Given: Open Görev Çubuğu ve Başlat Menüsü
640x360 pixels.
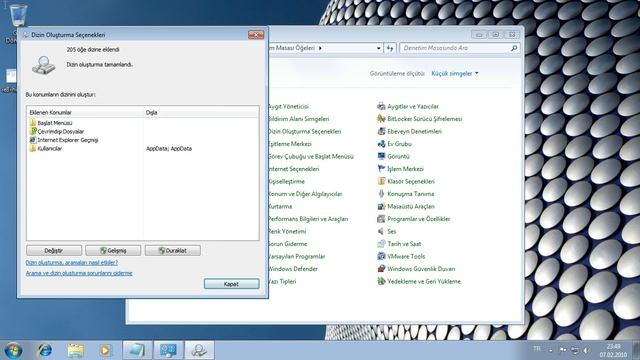Looking at the screenshot, I should point(311,156).
